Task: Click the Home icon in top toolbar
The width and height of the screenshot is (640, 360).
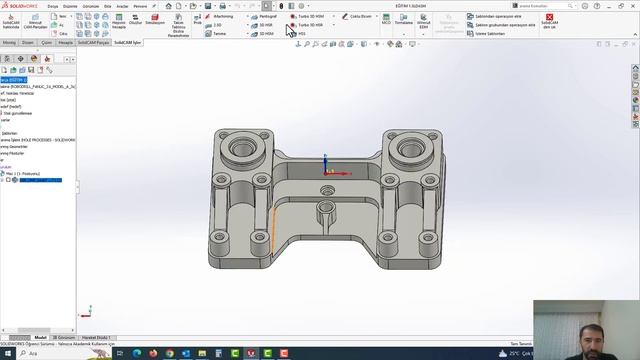Action: tap(169, 6)
